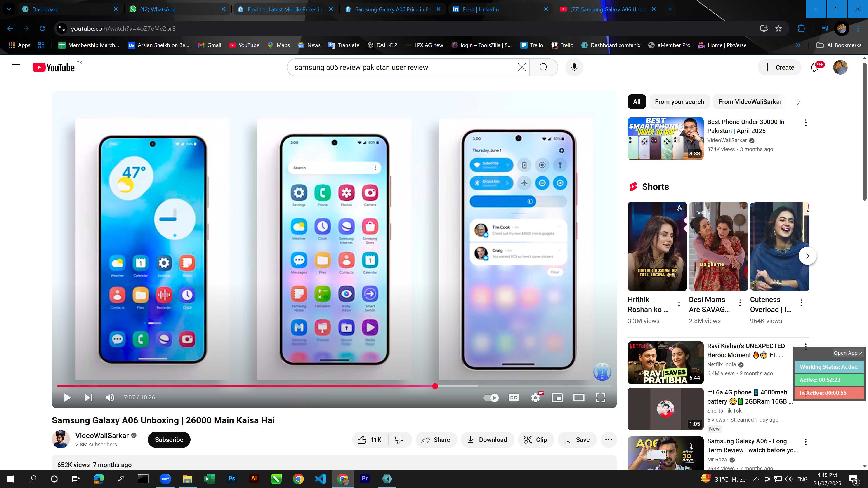The width and height of the screenshot is (868, 488).
Task: Open YouTube hamburger guide menu
Action: (x=16, y=67)
